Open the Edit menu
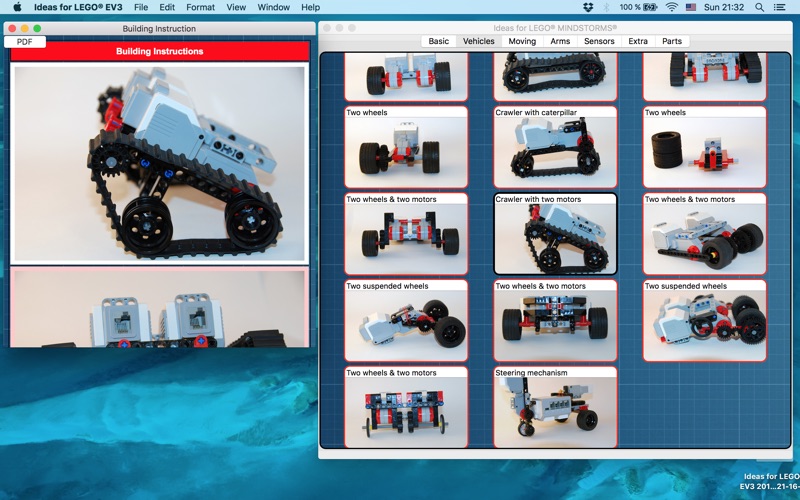The height and width of the screenshot is (500, 800). (167, 7)
